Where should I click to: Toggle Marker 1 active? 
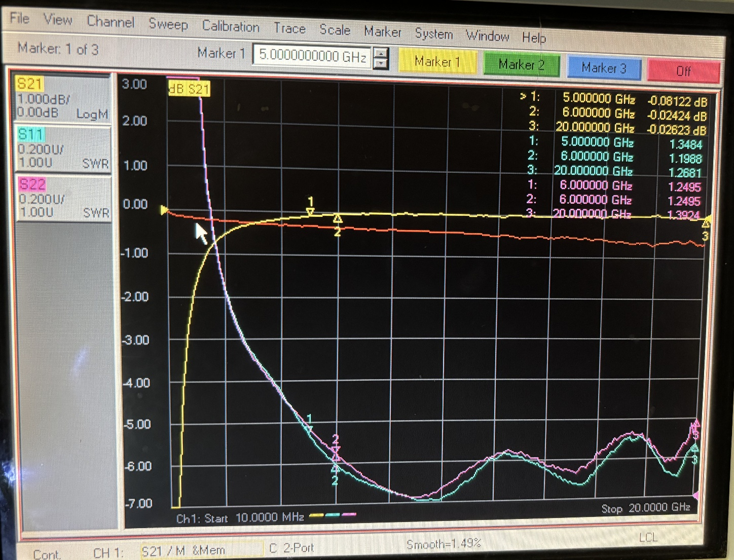[438, 63]
